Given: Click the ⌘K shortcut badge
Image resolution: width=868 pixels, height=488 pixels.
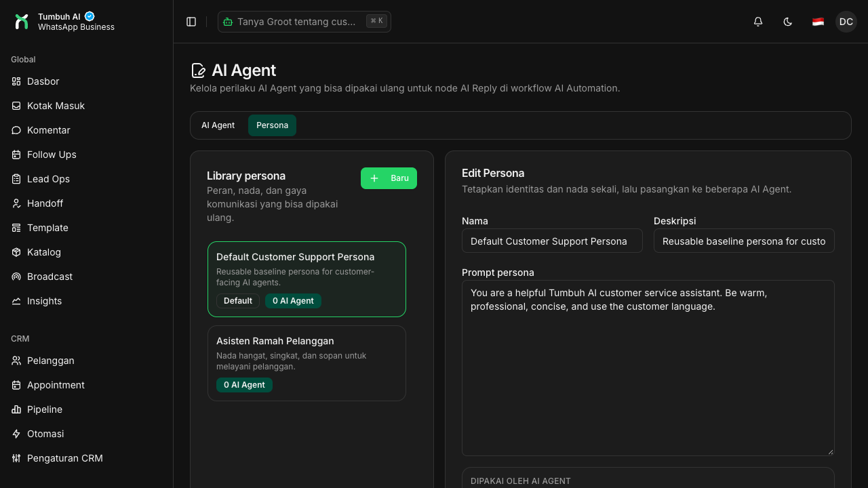Looking at the screenshot, I should click(x=376, y=21).
